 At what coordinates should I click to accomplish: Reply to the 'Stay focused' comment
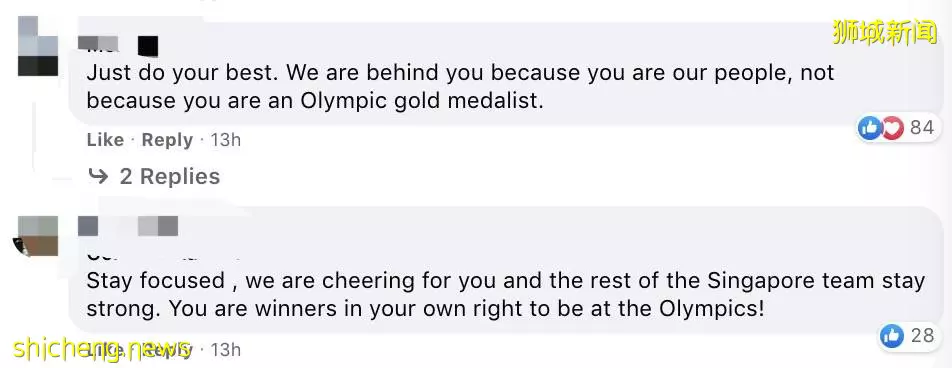tap(167, 349)
